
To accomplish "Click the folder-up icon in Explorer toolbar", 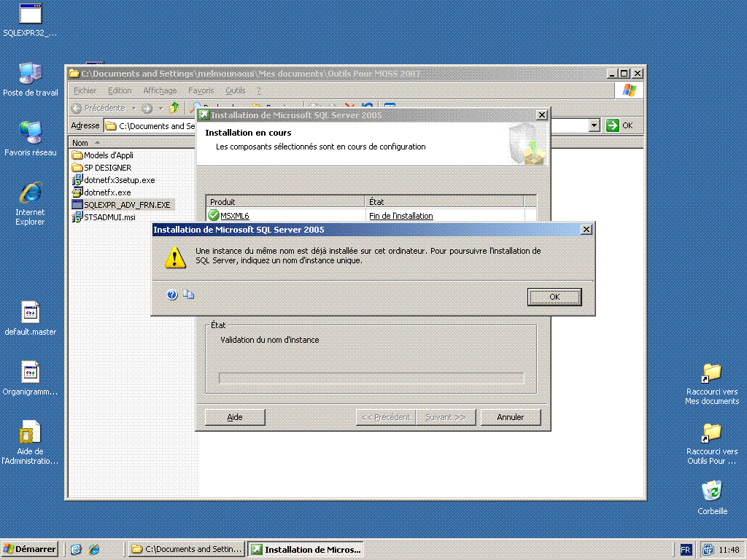I will click(x=174, y=108).
